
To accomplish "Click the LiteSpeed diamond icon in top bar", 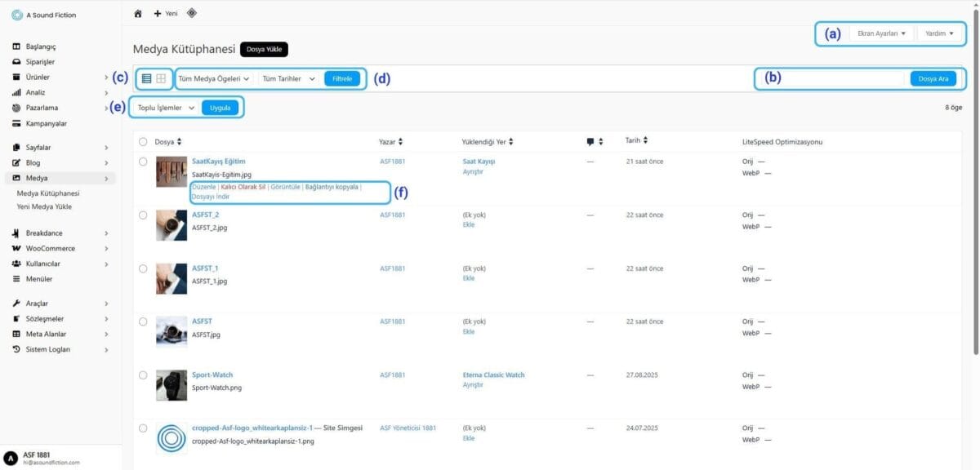I will (191, 13).
